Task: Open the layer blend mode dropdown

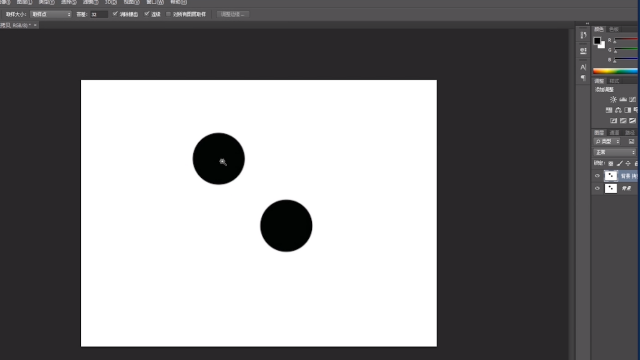Action: pyautogui.click(x=615, y=152)
